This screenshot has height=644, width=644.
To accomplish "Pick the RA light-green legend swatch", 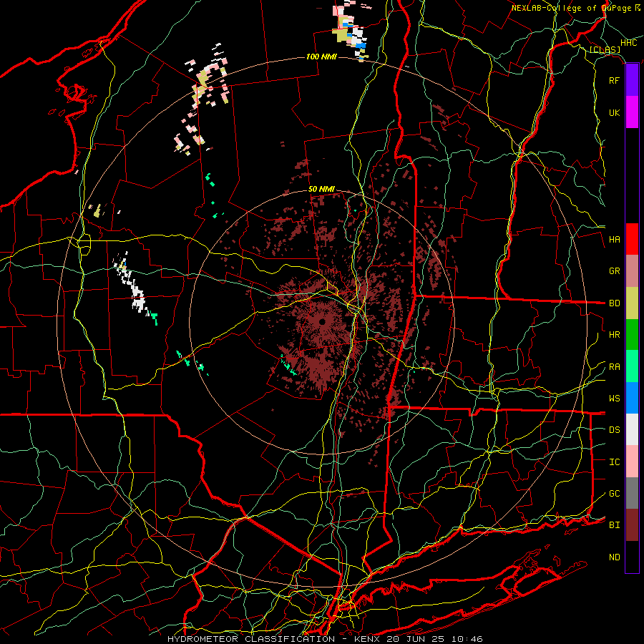I will tap(632, 366).
